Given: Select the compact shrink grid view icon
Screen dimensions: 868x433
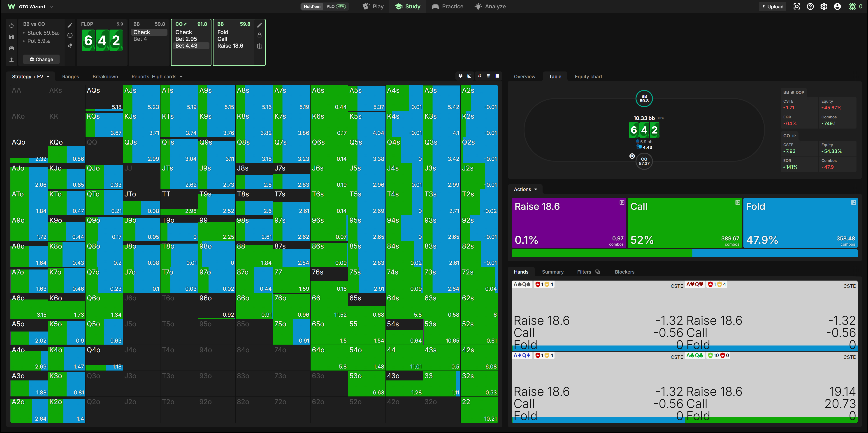Looking at the screenshot, I should [480, 76].
